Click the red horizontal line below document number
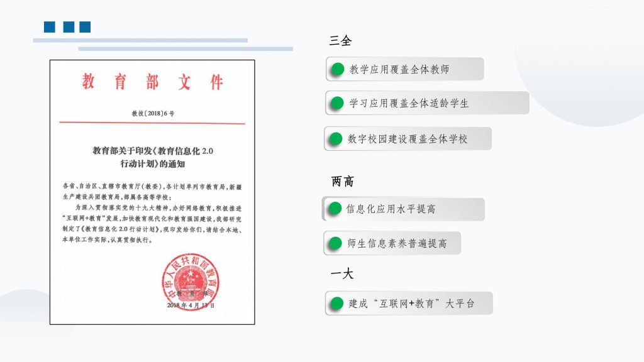The image size is (644, 362). pos(153,123)
